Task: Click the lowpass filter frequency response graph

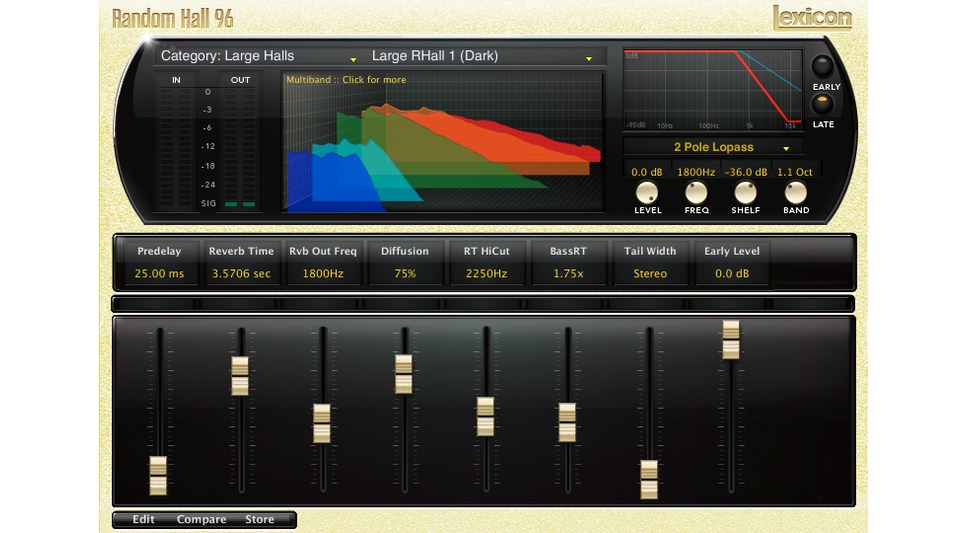Action: click(x=712, y=90)
